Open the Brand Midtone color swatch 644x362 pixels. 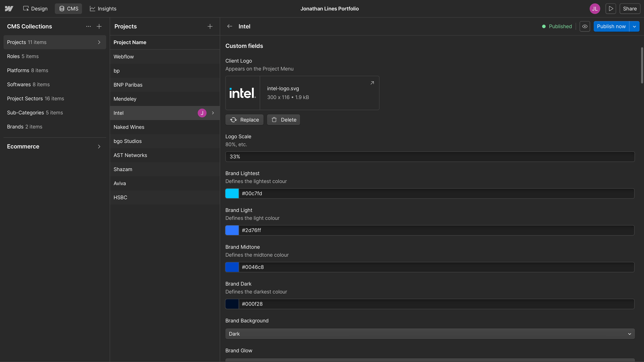(x=232, y=267)
